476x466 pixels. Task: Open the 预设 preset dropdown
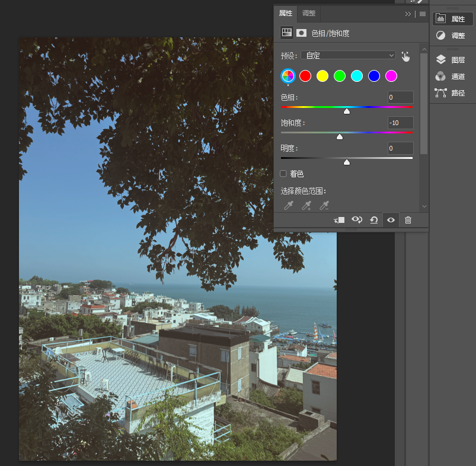pos(348,55)
